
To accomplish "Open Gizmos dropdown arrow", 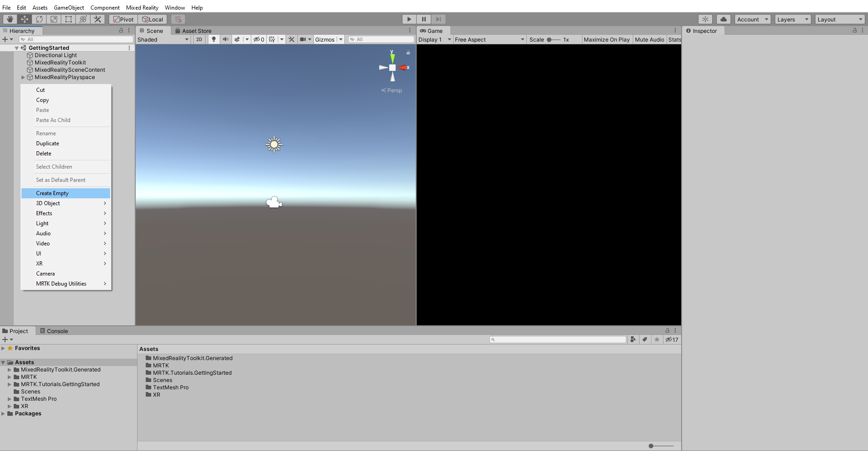I will click(x=341, y=39).
